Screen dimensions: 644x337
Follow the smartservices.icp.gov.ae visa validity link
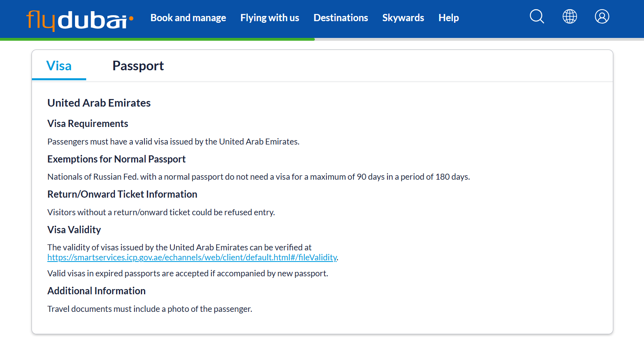pos(192,258)
